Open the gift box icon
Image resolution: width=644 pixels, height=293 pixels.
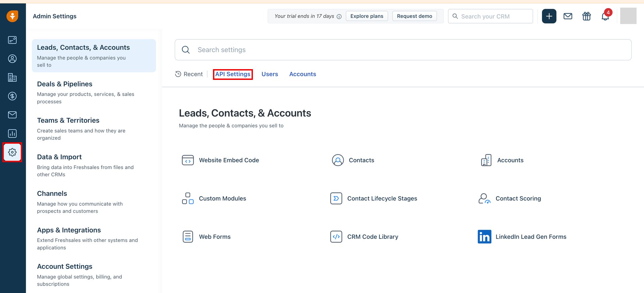(x=587, y=16)
